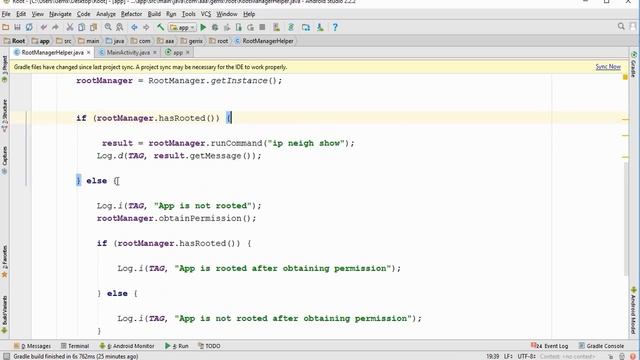The height and width of the screenshot is (360, 640).
Task: Open the Messages panel button
Action: [32, 346]
